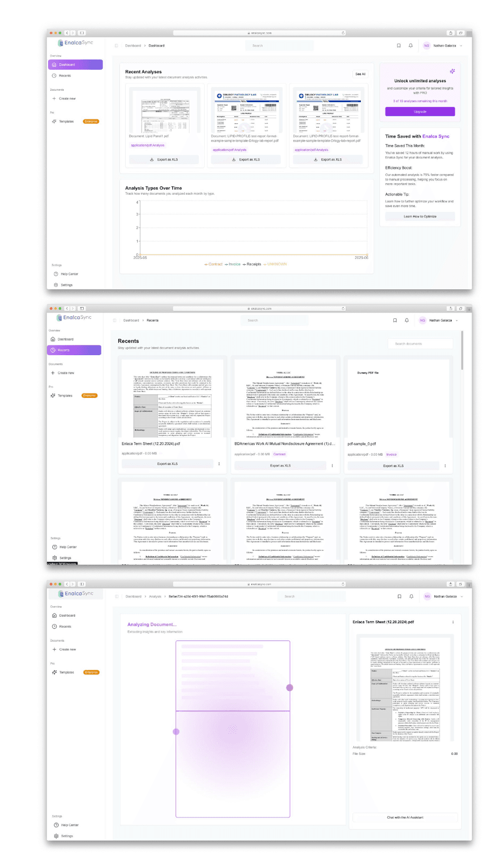
Task: Open options menu for Enlaca Term Sheet card in the Recents grid
Action: tap(219, 464)
